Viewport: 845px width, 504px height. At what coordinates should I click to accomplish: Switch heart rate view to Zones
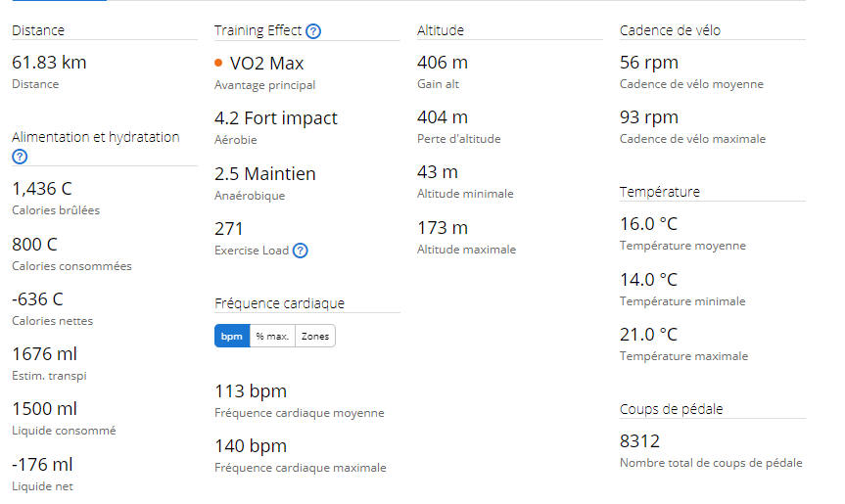pos(315,336)
